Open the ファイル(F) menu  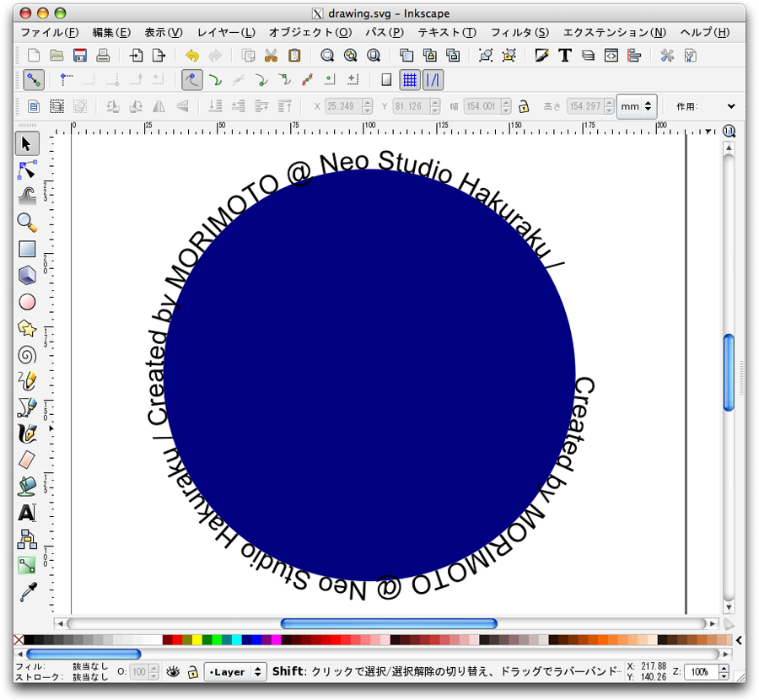[x=50, y=32]
